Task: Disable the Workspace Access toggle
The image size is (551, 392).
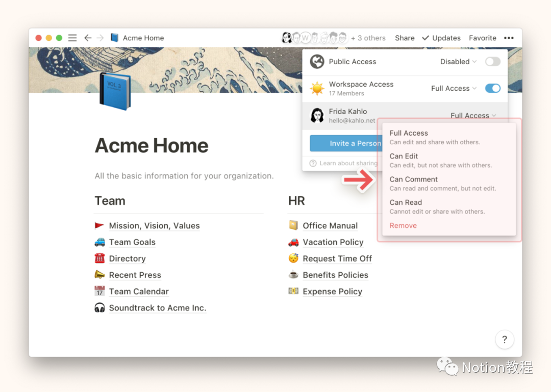Action: 492,88
